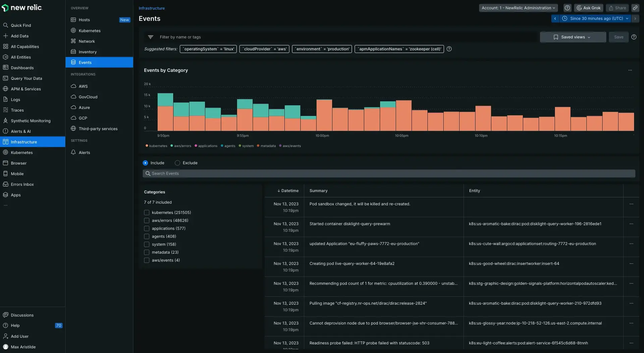The height and width of the screenshot is (353, 644).
Task: View the Inventory page
Action: point(88,52)
